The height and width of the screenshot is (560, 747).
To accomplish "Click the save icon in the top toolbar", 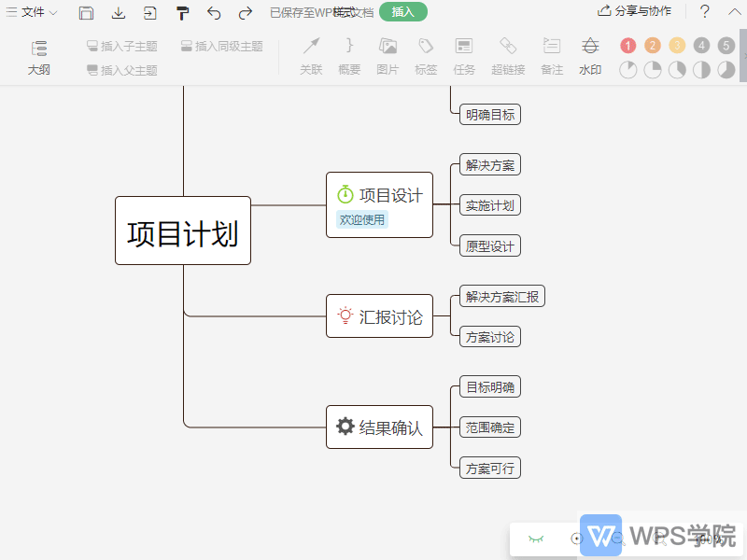I will pos(86,13).
